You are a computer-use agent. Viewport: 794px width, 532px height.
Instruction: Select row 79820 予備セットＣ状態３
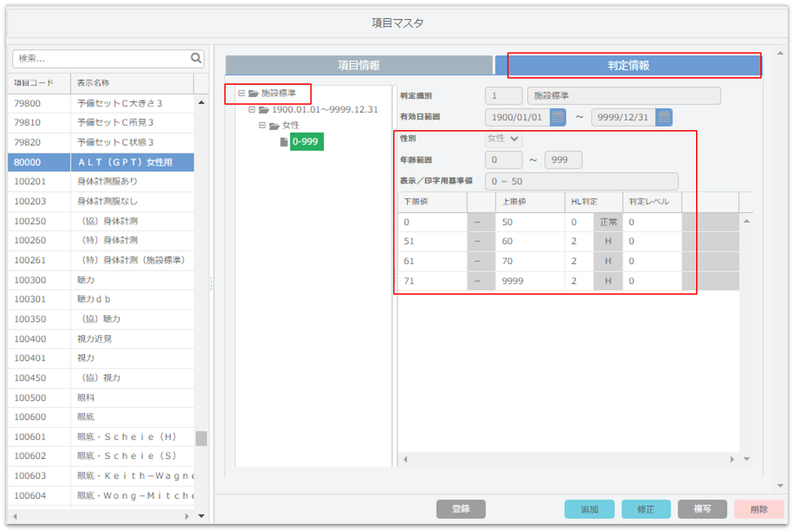click(x=101, y=142)
